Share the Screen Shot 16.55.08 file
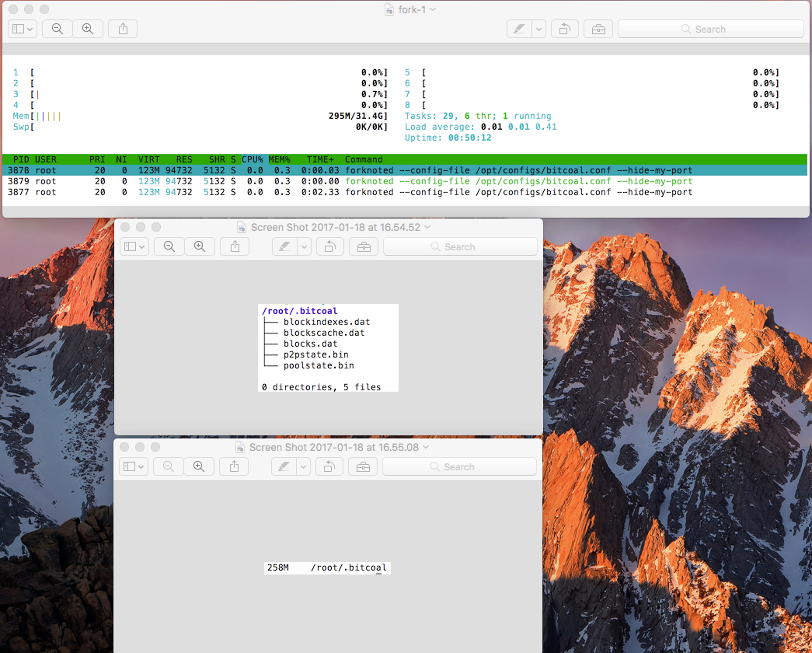This screenshot has height=653, width=812. click(234, 466)
